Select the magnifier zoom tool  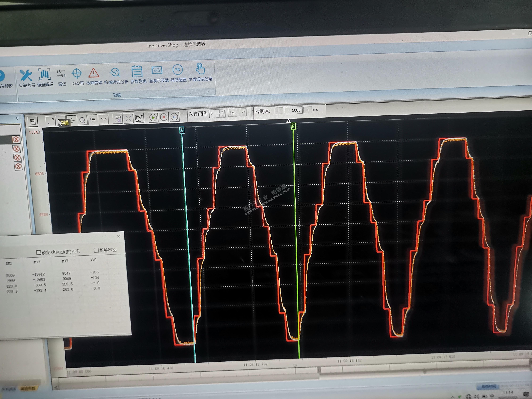point(82,120)
